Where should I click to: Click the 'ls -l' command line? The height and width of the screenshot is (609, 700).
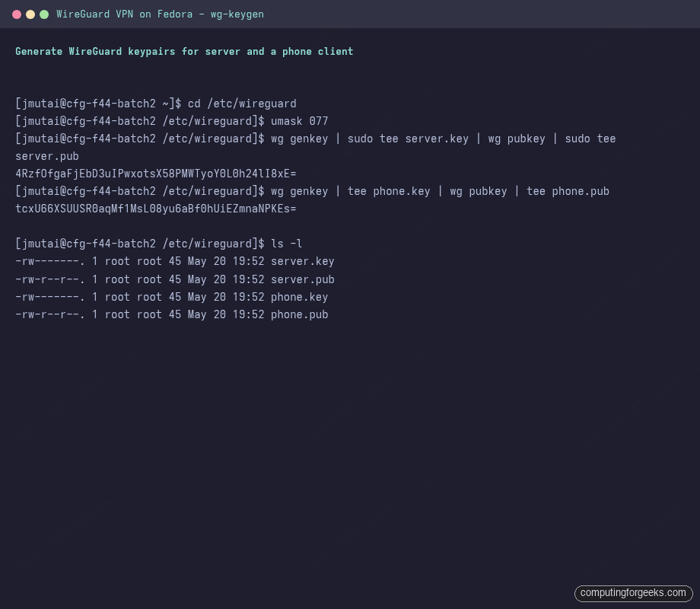[x=158, y=244]
